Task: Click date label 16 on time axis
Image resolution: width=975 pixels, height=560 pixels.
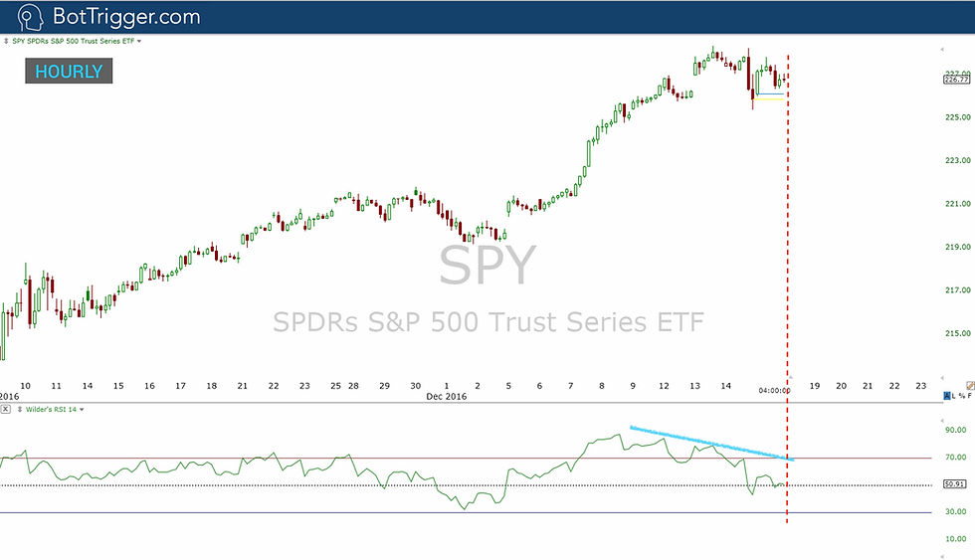Action: [x=149, y=386]
